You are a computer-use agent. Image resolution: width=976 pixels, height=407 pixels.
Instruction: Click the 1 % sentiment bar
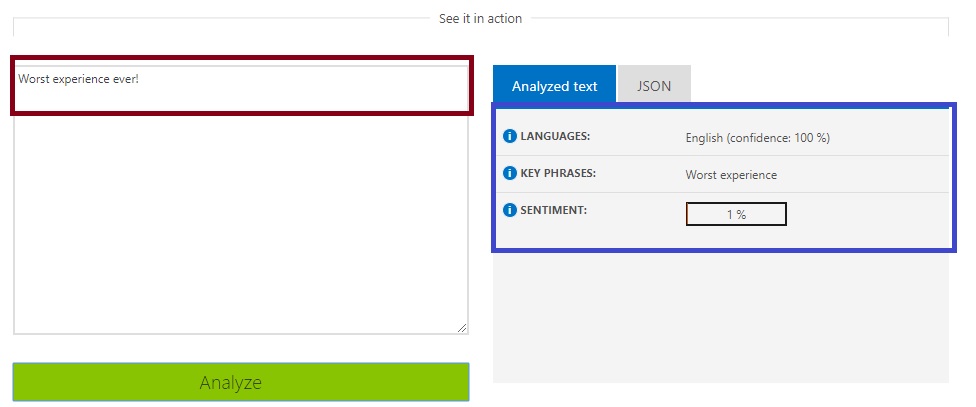pos(736,214)
